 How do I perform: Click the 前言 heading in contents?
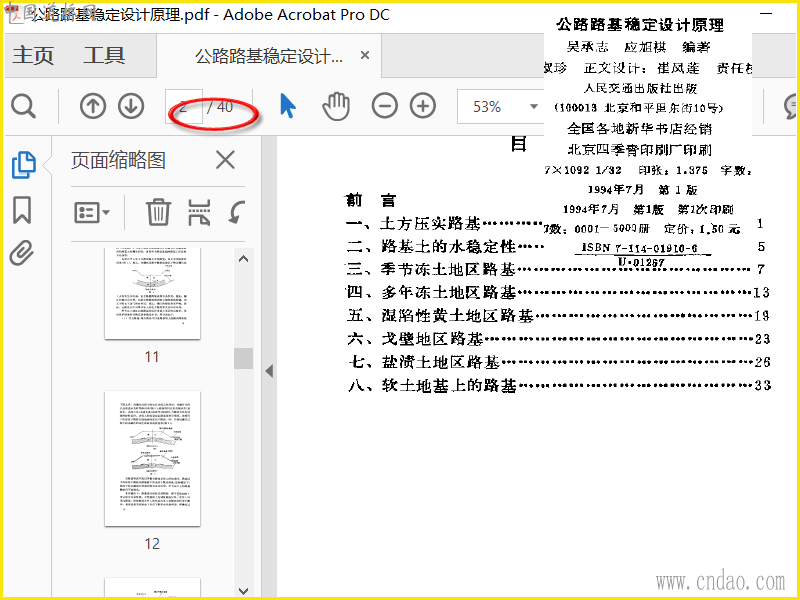point(371,200)
